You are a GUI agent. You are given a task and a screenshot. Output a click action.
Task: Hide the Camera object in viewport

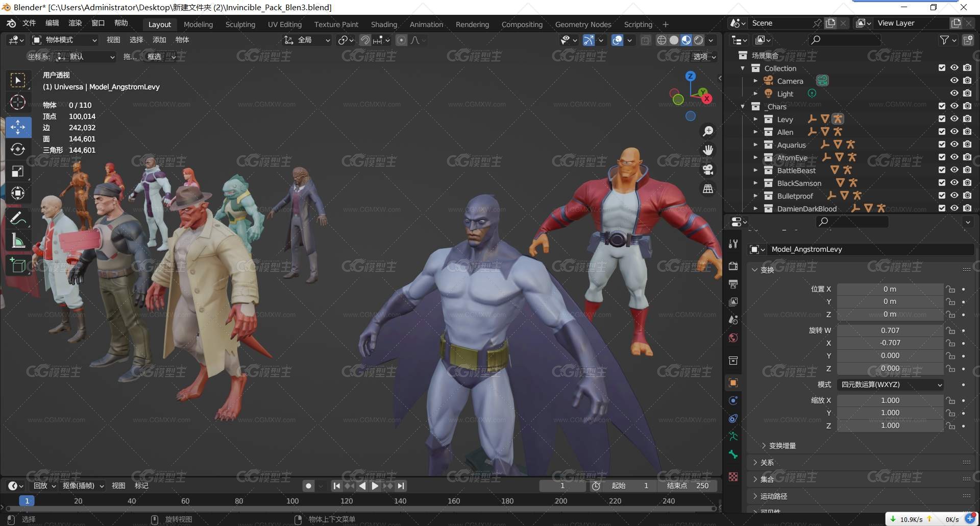pyautogui.click(x=954, y=81)
